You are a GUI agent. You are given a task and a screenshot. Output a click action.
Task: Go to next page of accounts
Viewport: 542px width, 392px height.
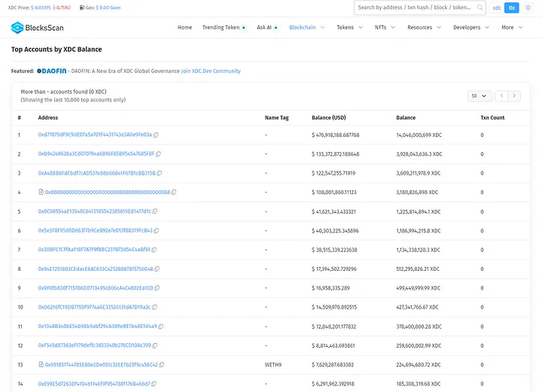pyautogui.click(x=514, y=96)
